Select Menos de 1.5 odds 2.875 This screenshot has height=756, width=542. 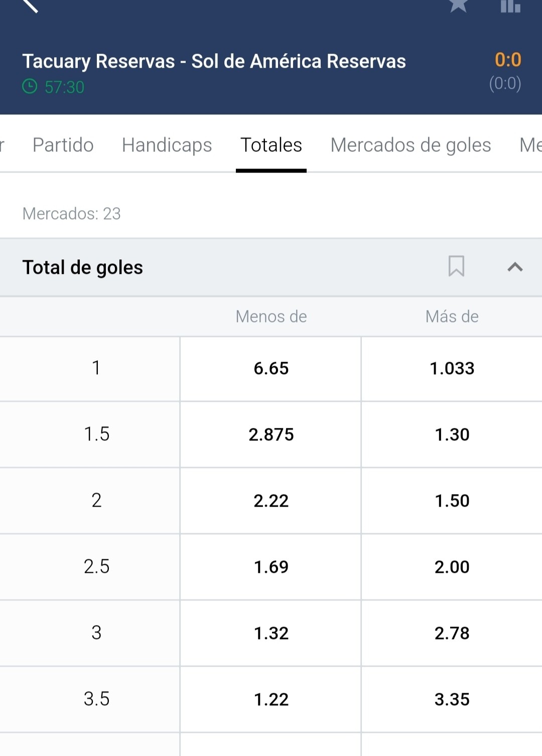[x=271, y=434]
